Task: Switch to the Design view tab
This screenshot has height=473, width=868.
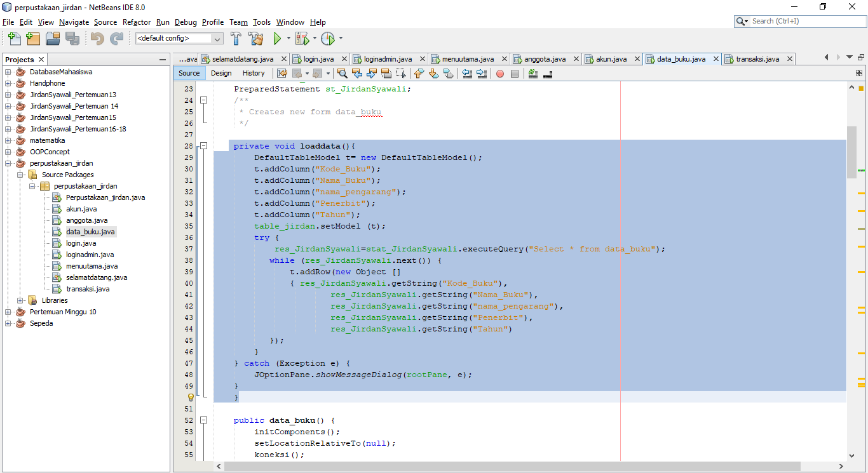Action: point(221,73)
